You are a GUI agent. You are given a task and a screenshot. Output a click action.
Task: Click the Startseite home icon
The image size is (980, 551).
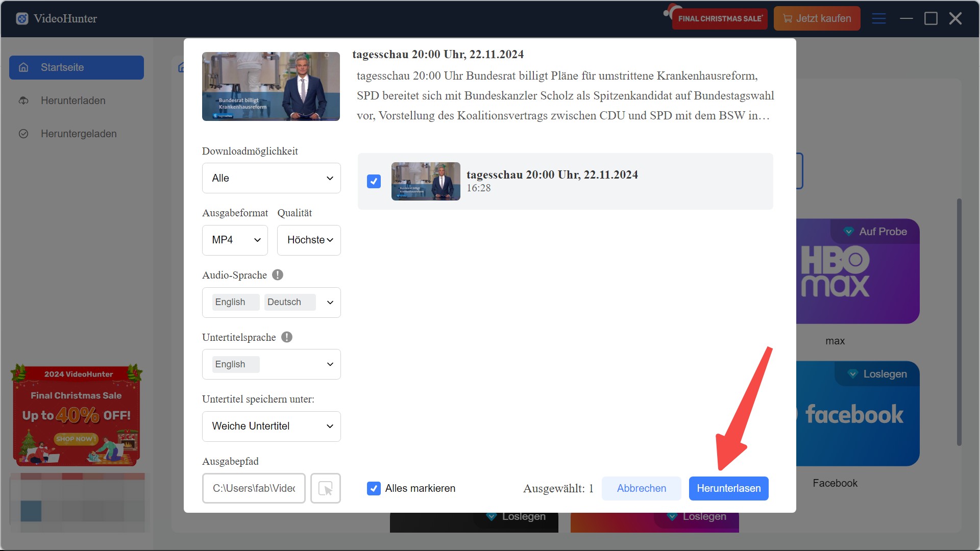pos(23,67)
